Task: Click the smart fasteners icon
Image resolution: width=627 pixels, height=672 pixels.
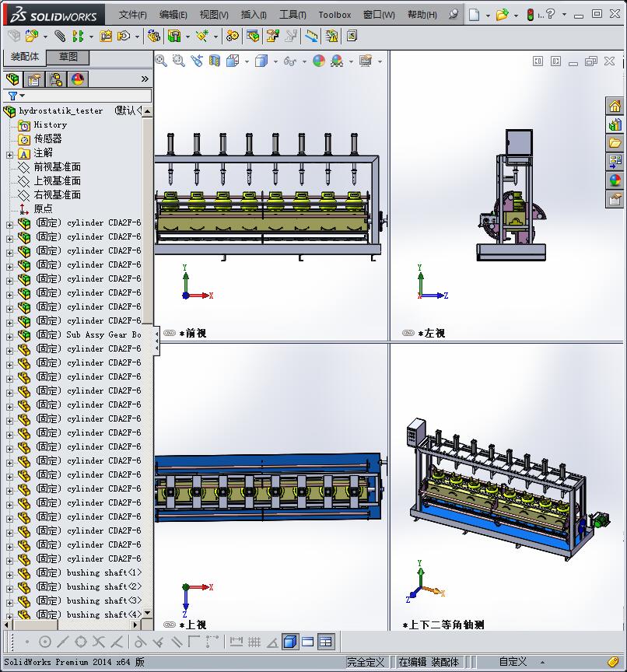Action: pyautogui.click(x=106, y=36)
